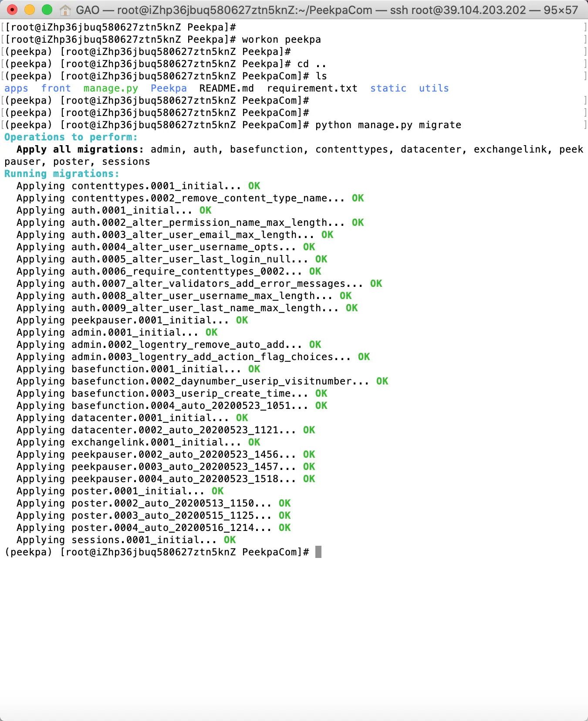Screen dimensions: 588x721
Task: Click the basefunction.0003_userip_create_time line
Action: (x=172, y=394)
